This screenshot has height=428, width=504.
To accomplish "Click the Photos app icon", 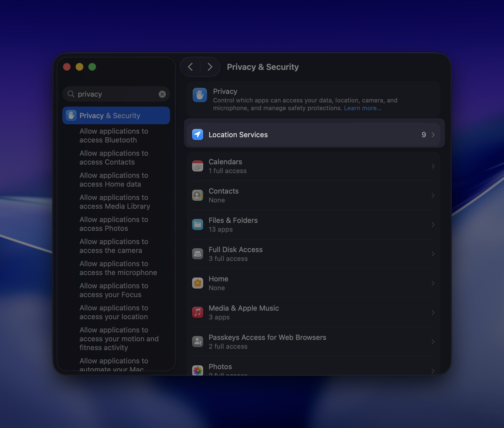I will coord(198,370).
